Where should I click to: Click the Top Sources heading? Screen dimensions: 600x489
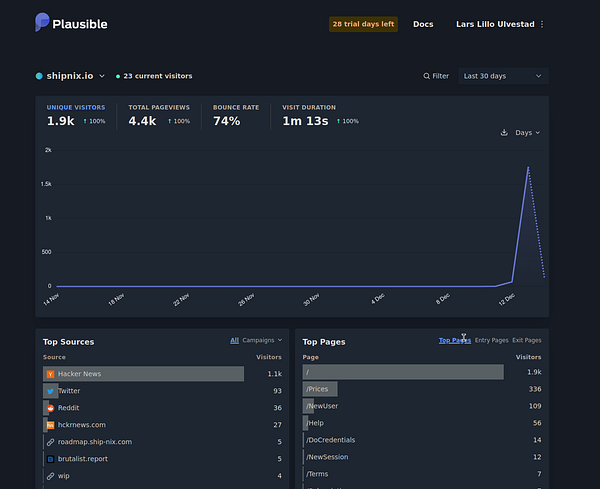[68, 342]
